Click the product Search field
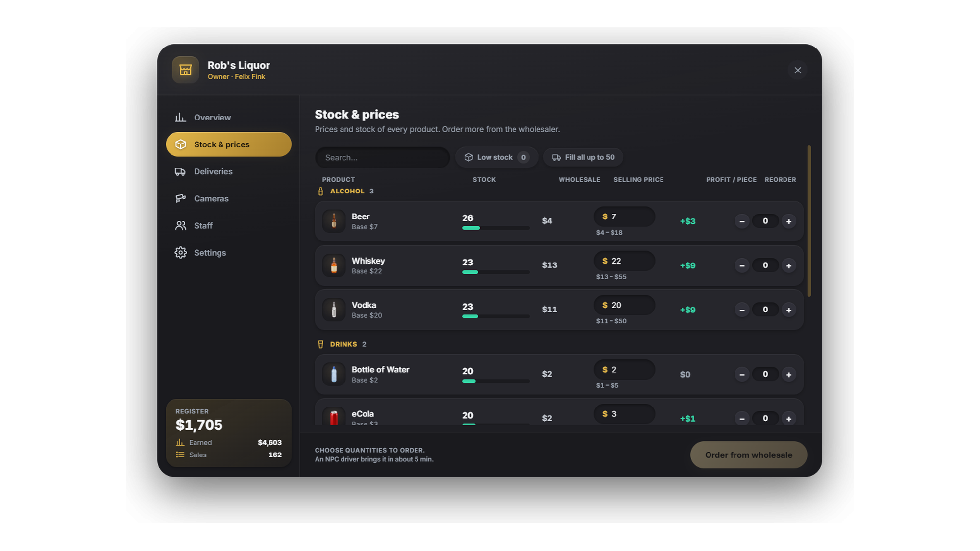Image resolution: width=980 pixels, height=551 pixels. (x=382, y=157)
